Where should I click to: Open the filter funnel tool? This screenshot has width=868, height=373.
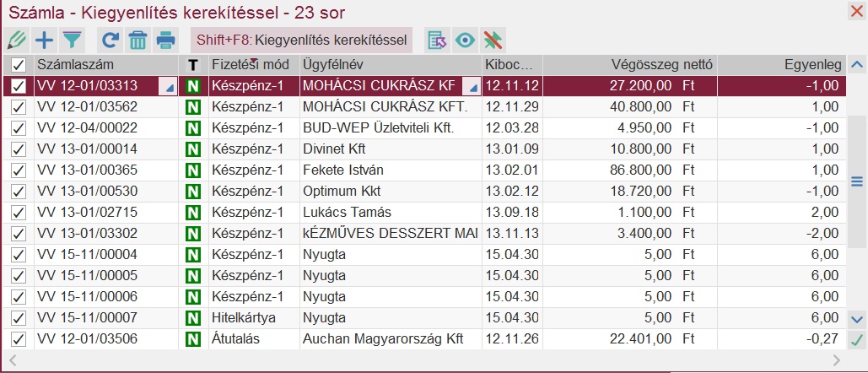tap(71, 40)
